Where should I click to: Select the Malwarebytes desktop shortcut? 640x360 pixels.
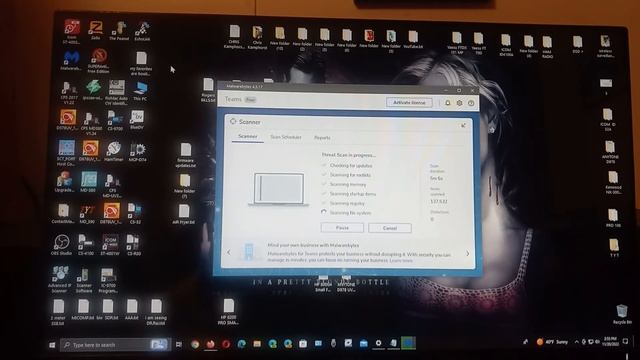[x=72, y=60]
